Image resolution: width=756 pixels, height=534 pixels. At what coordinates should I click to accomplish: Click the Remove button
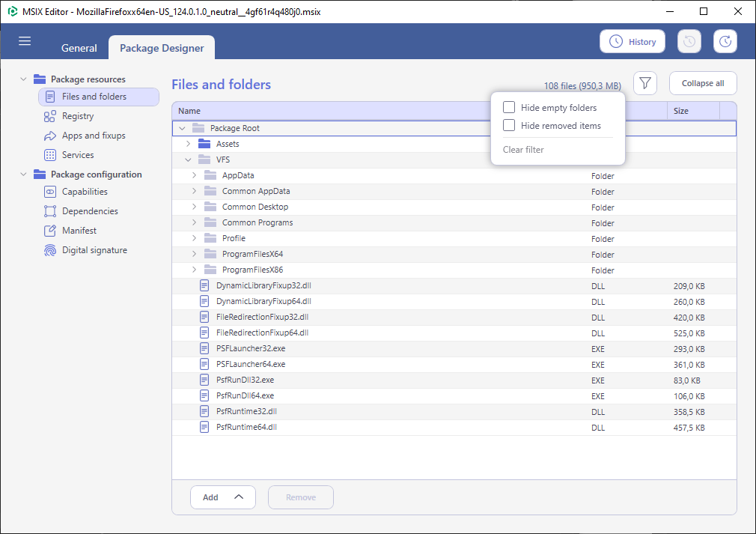[300, 497]
